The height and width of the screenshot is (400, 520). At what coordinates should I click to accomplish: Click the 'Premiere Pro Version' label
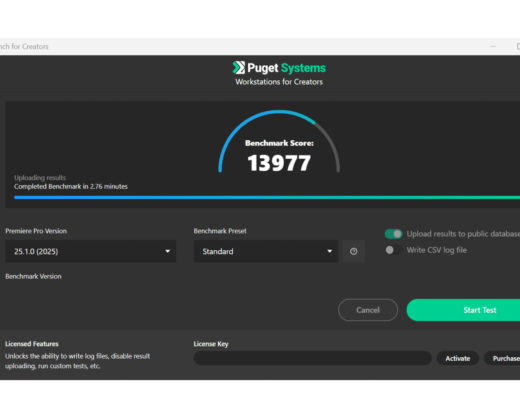[x=36, y=231]
